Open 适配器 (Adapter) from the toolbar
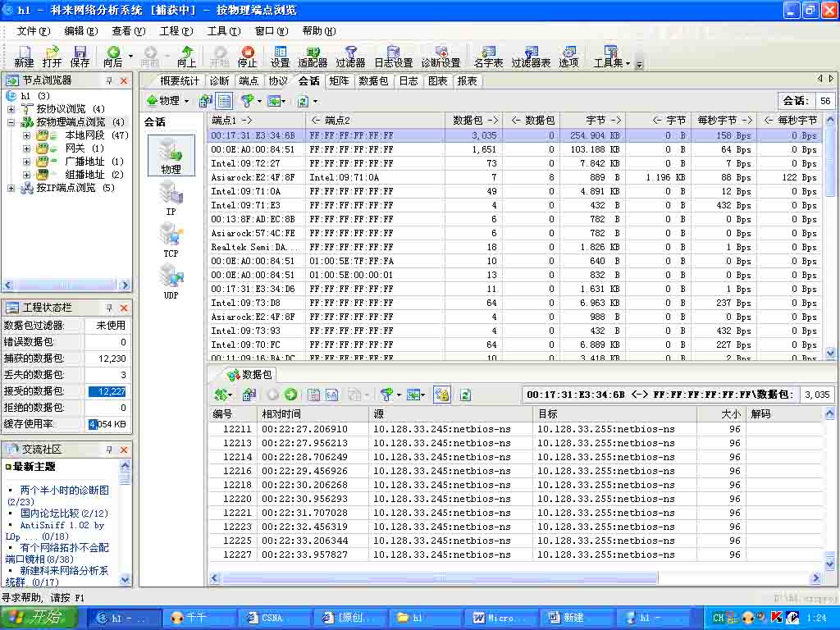 313,56
